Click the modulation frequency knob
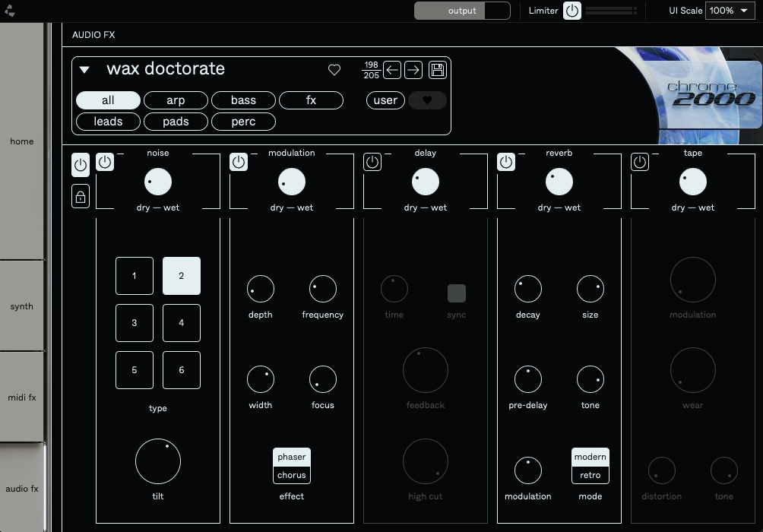The height and width of the screenshot is (532, 763). click(323, 289)
